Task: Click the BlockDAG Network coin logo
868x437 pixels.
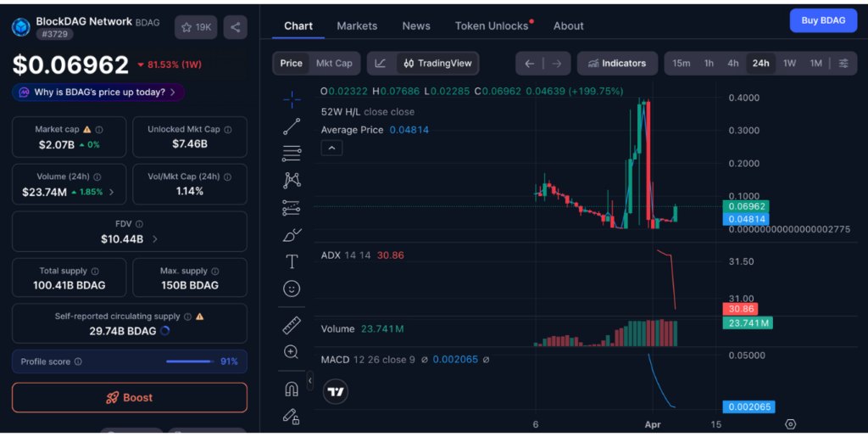Action: (x=21, y=26)
